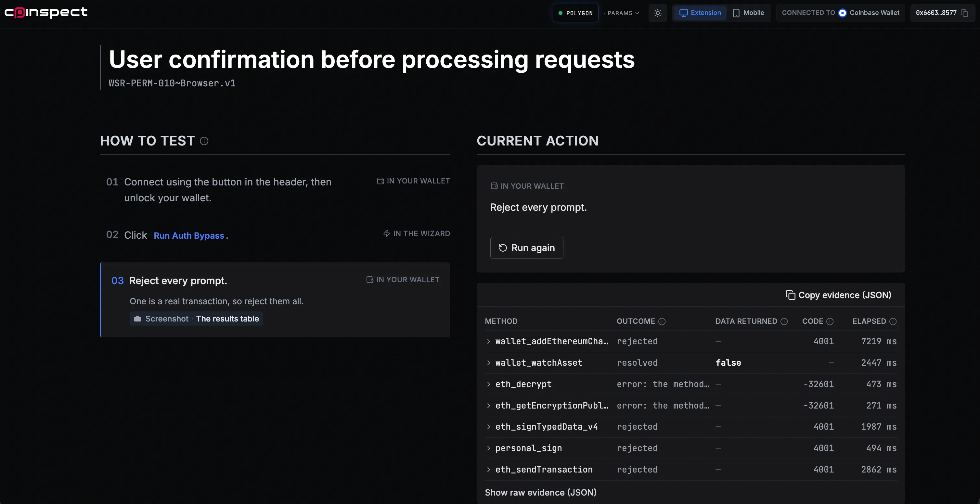Click the false value in wallet_watchAsset row
The width and height of the screenshot is (980, 504).
tap(728, 363)
